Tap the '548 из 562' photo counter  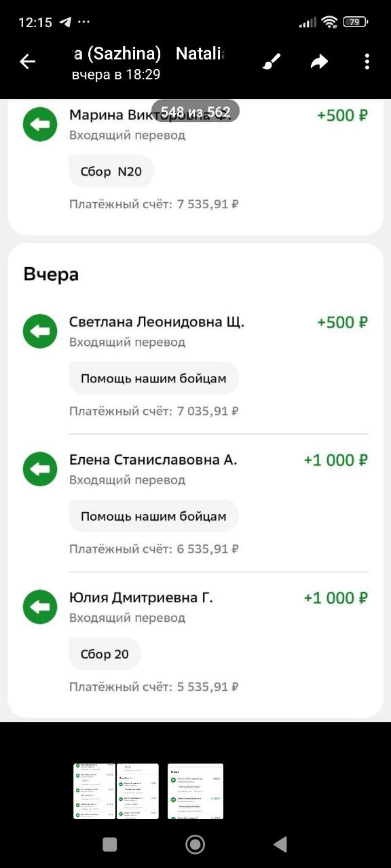coord(195,111)
